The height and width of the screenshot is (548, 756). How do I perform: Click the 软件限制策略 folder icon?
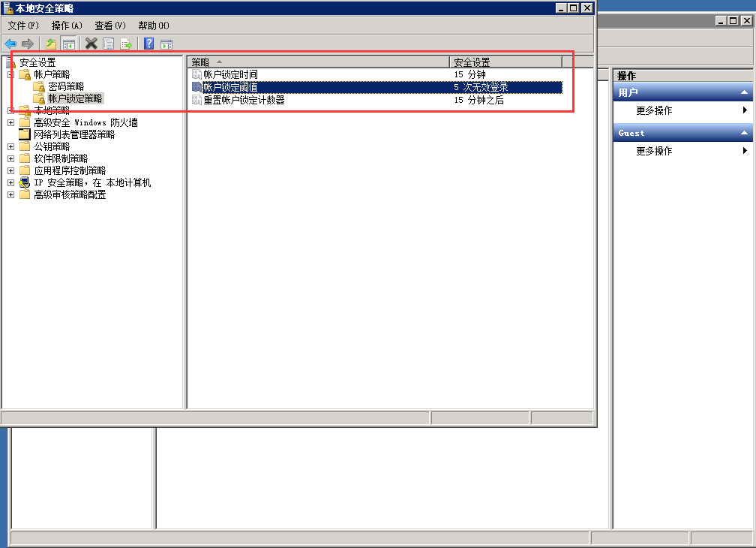[25, 158]
